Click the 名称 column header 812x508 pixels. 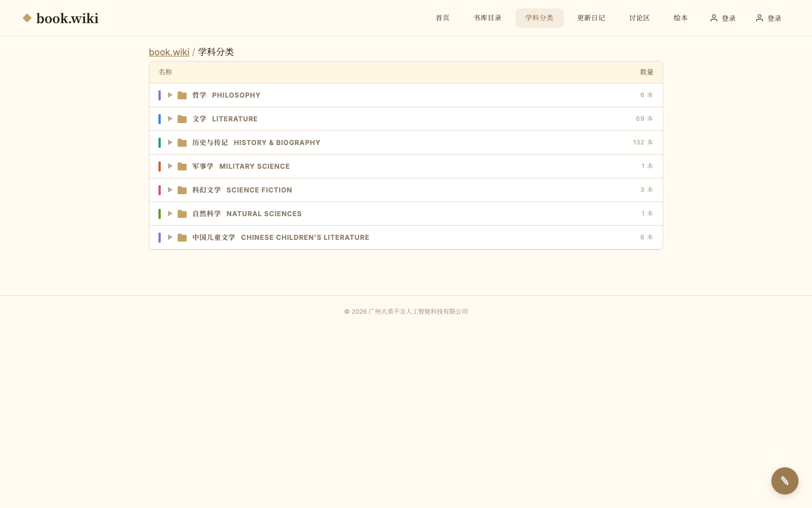coord(165,72)
